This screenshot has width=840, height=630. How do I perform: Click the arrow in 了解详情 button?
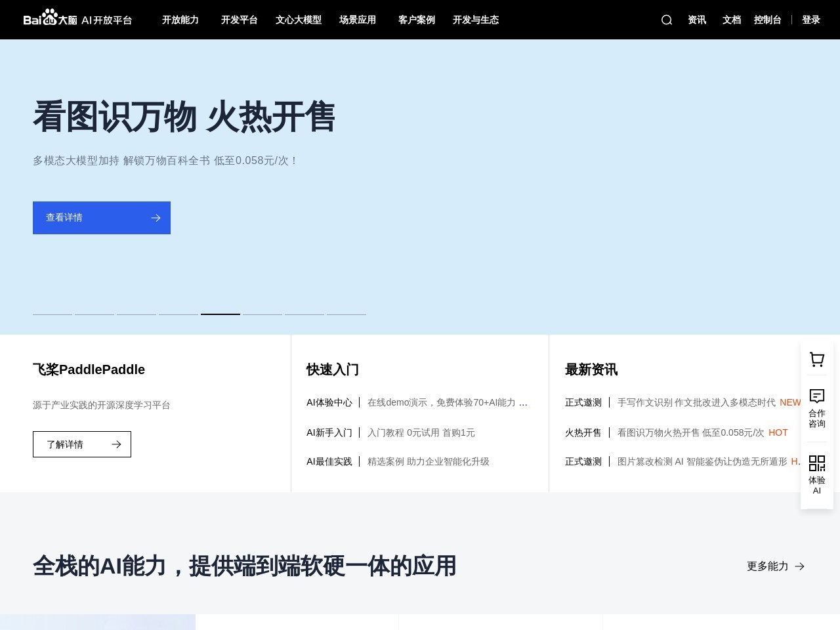[116, 444]
